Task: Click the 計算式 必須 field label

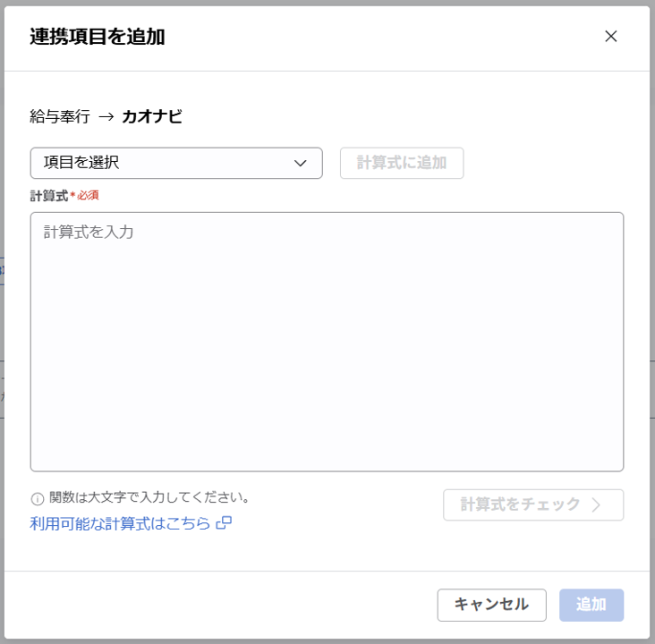Action: 64,196
